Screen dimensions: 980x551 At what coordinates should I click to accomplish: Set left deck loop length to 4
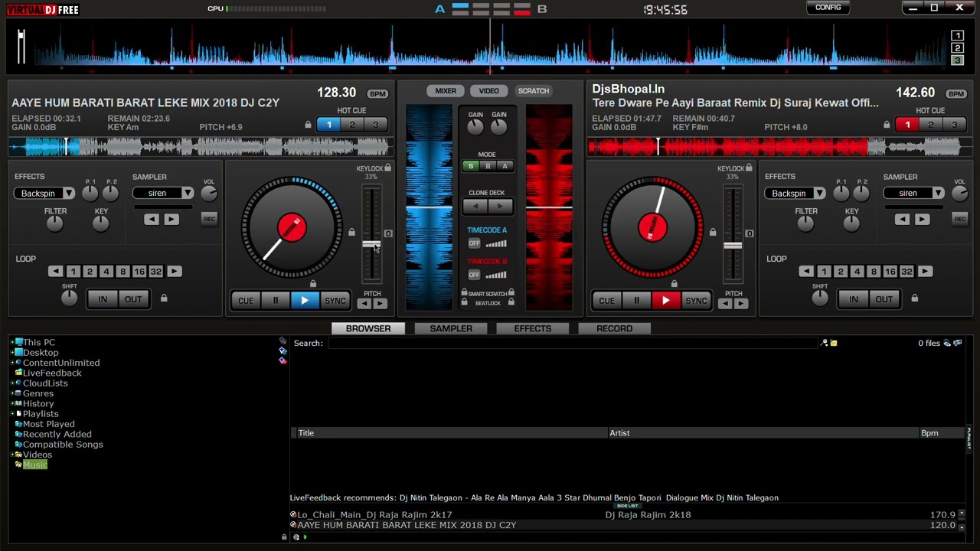(106, 272)
